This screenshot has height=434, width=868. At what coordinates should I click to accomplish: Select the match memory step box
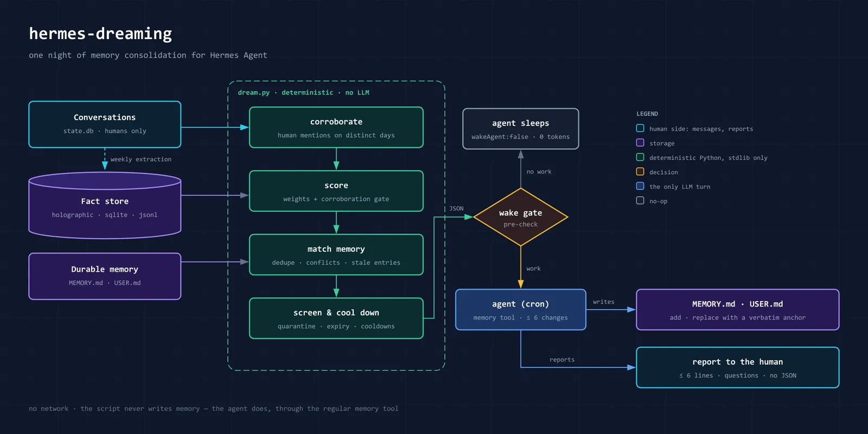click(x=336, y=254)
